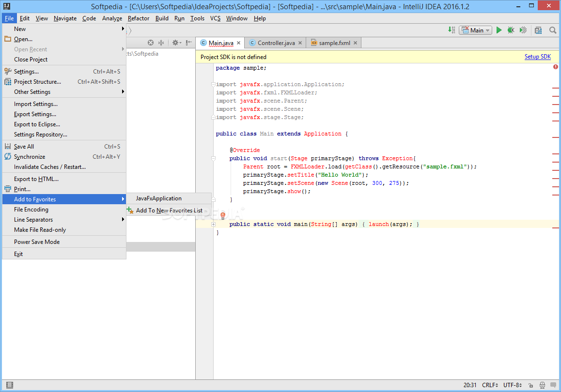Click the 20:31 caret position indicator
561x392 pixels.
point(470,385)
